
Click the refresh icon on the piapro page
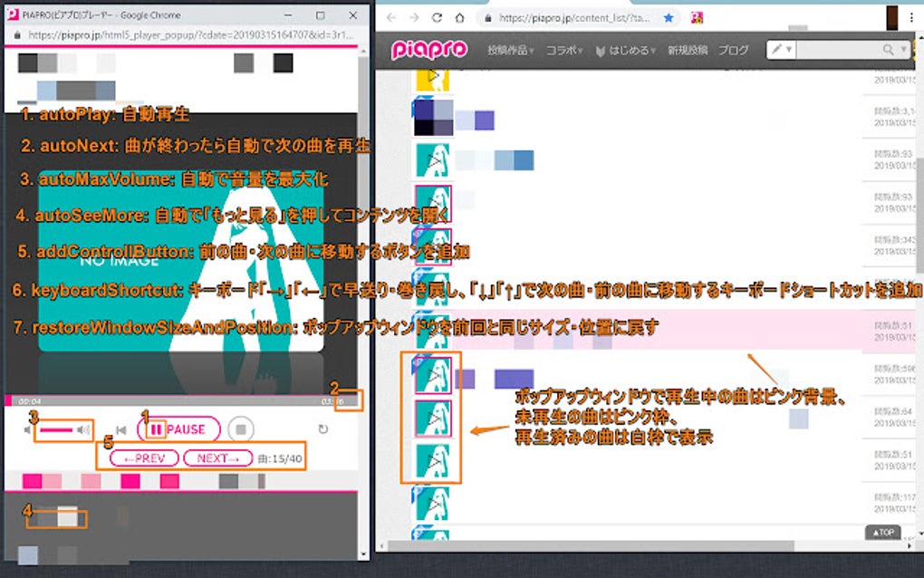pyautogui.click(x=436, y=17)
